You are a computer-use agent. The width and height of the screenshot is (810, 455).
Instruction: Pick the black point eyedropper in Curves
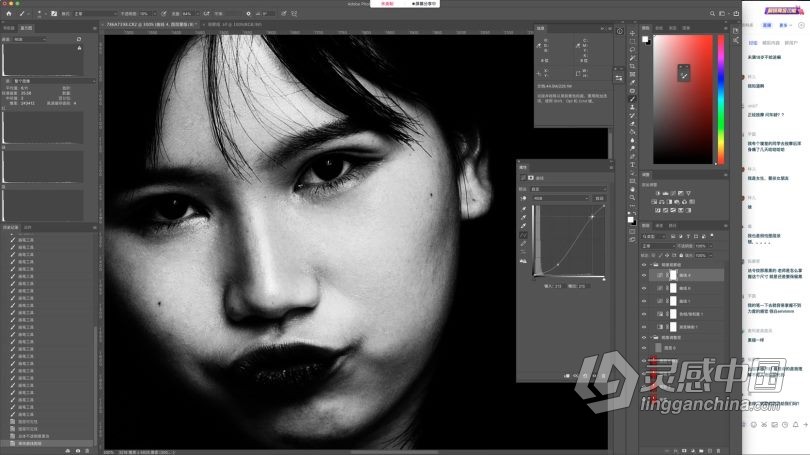point(523,209)
